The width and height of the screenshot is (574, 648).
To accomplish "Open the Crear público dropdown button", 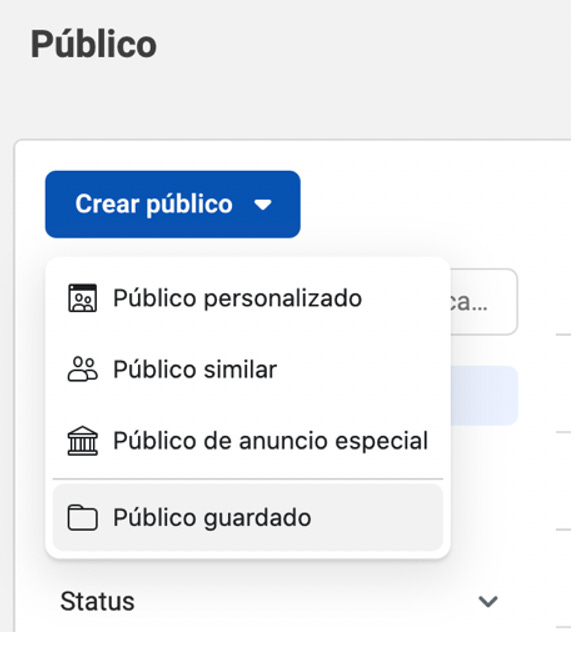I will pyautogui.click(x=173, y=204).
